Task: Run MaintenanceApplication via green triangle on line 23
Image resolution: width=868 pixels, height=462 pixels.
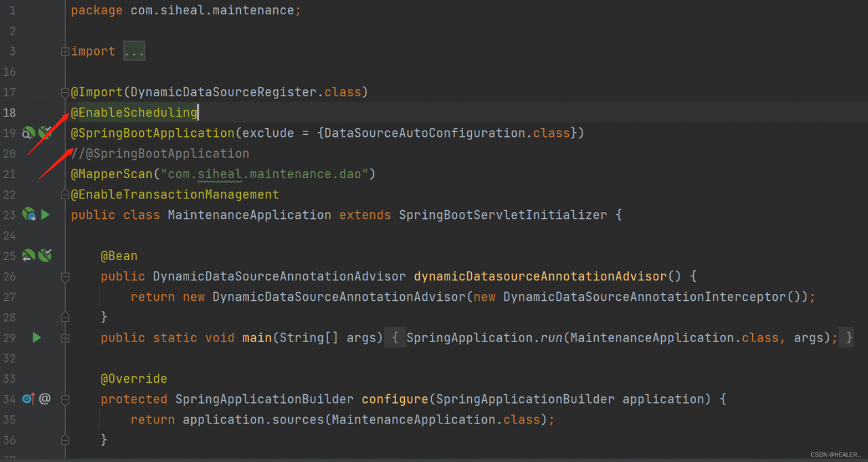Action: point(44,214)
